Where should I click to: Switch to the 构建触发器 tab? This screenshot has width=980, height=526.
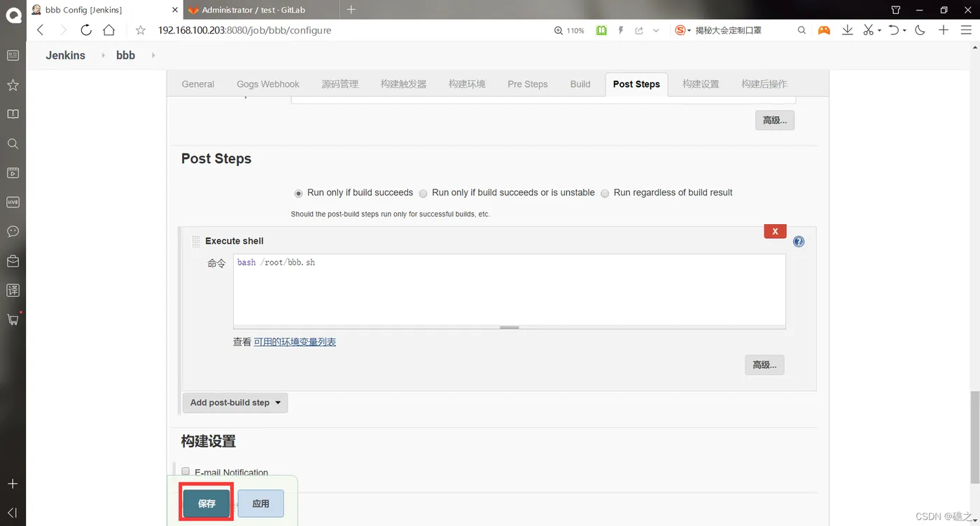click(x=403, y=84)
